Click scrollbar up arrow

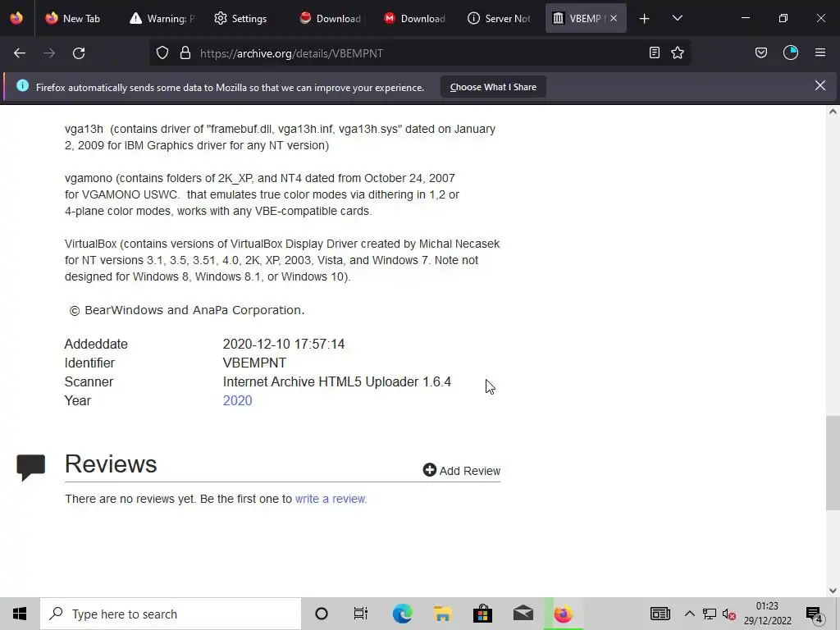833,112
